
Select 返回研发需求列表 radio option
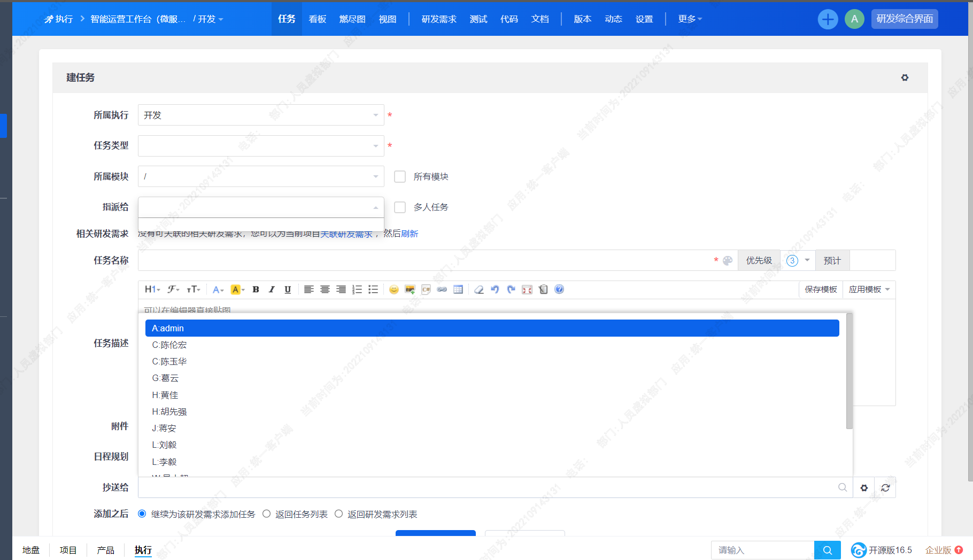[x=338, y=514]
